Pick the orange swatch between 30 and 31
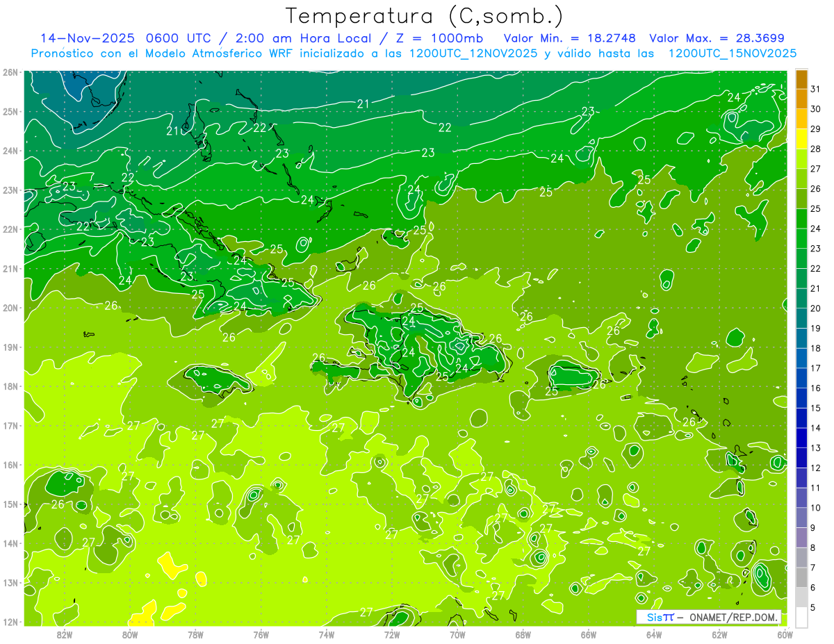The width and height of the screenshot is (834, 644). [x=801, y=99]
